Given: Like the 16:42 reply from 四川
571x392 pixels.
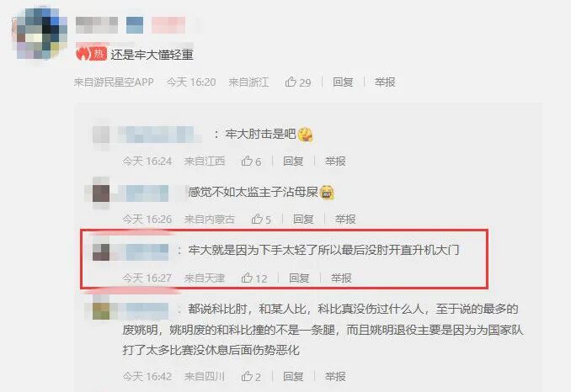Looking at the screenshot, I should pos(251,377).
